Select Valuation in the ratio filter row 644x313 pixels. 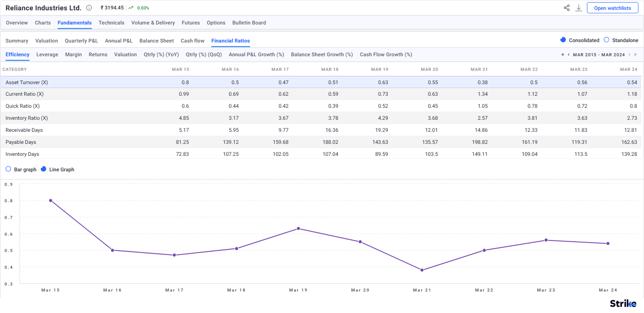pyautogui.click(x=125, y=55)
